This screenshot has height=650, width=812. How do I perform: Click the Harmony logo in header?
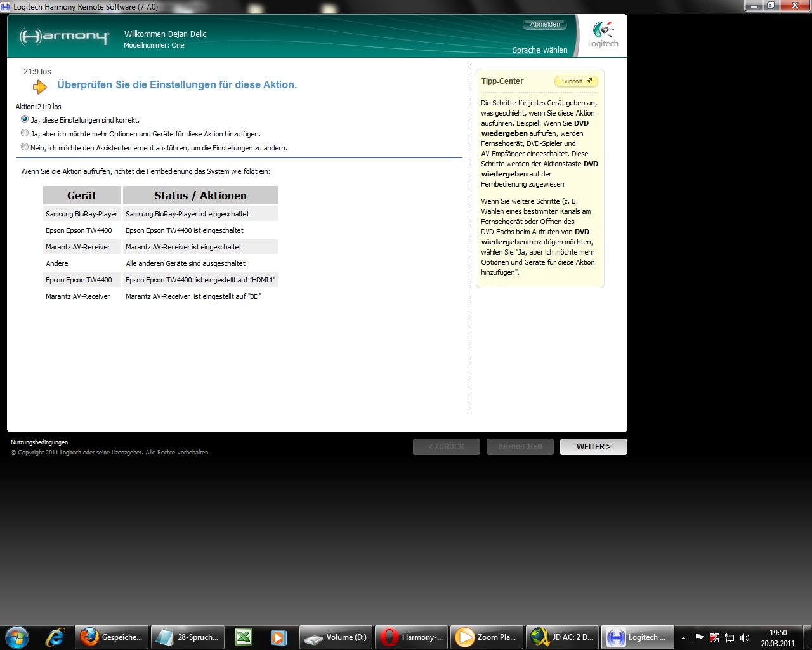click(x=64, y=36)
